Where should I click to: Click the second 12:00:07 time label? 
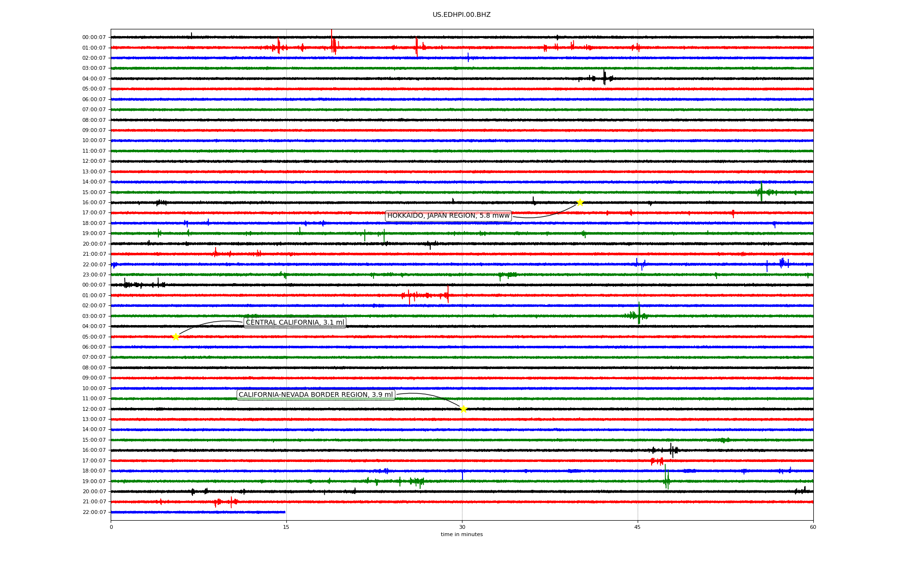(x=94, y=409)
